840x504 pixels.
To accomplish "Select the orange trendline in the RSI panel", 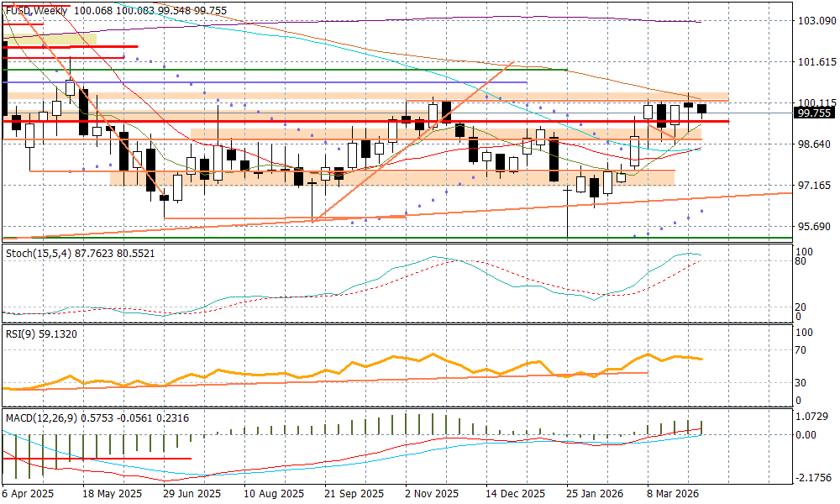I will tap(336, 379).
